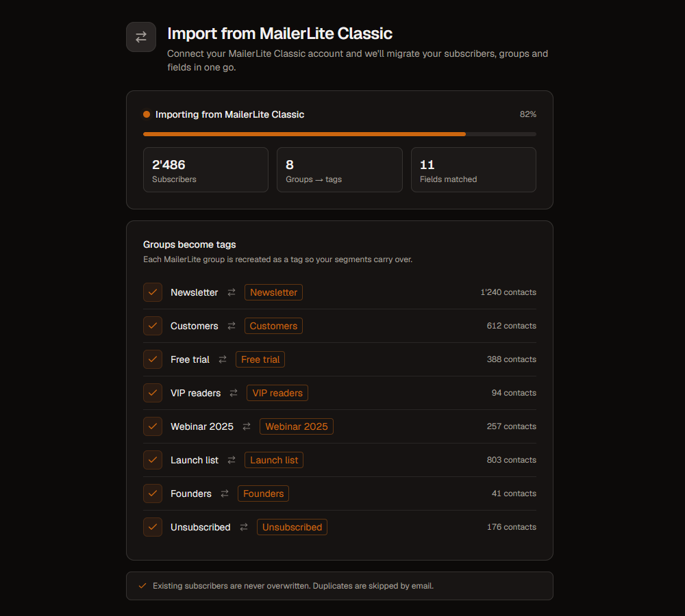
Task: Click the 'Each MailerLite group is recreated' description
Action: [x=278, y=259]
